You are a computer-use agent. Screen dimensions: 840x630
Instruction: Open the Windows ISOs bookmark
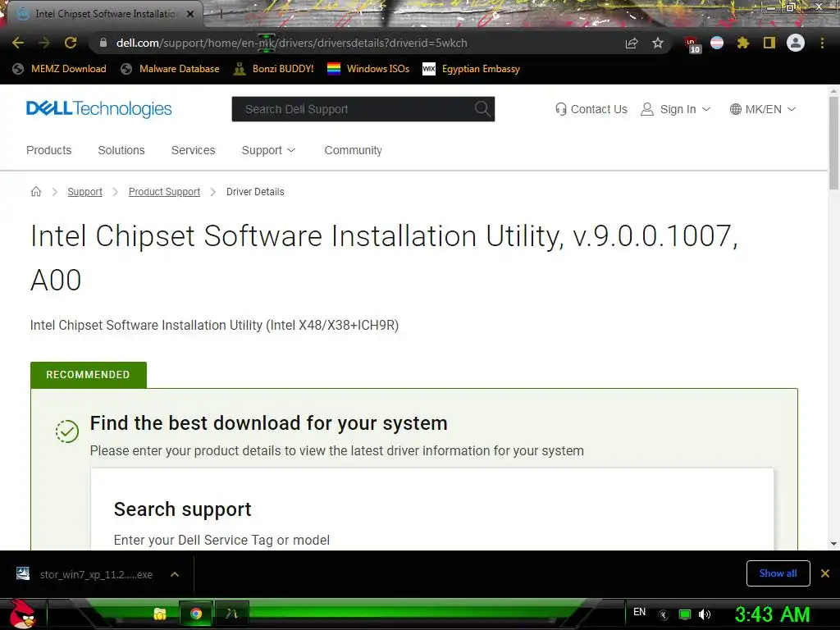(x=368, y=69)
